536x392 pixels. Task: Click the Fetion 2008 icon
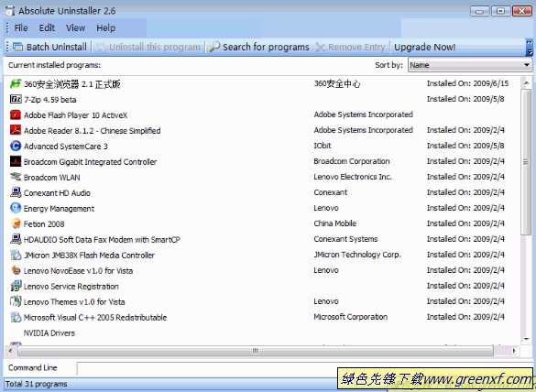pos(16,223)
